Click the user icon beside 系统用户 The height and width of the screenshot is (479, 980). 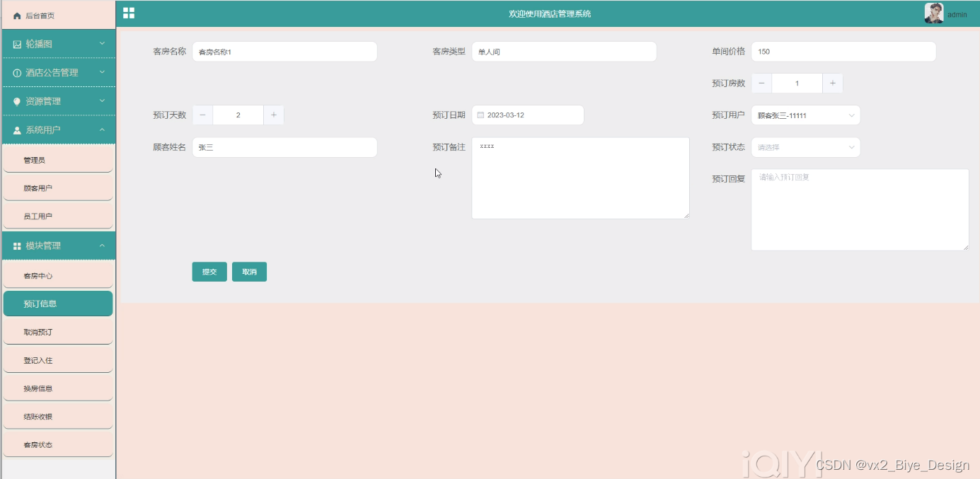click(x=17, y=130)
